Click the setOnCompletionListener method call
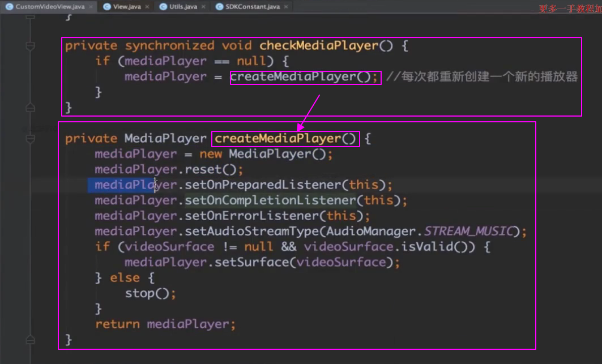 pos(270,200)
